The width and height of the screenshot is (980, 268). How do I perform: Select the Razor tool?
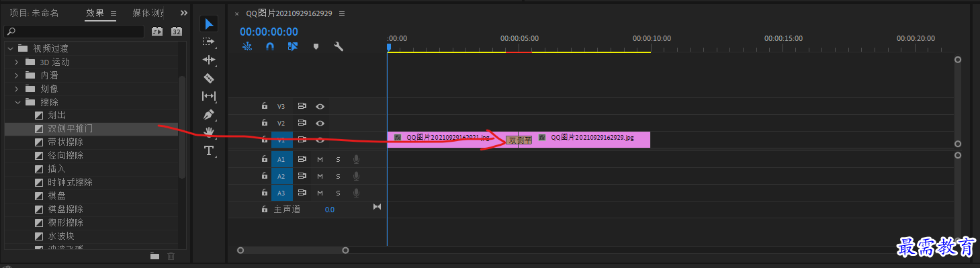209,78
